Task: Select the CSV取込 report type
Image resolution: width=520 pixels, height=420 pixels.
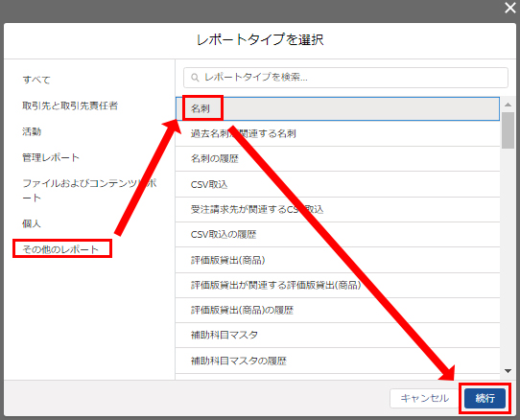Action: tap(338, 184)
